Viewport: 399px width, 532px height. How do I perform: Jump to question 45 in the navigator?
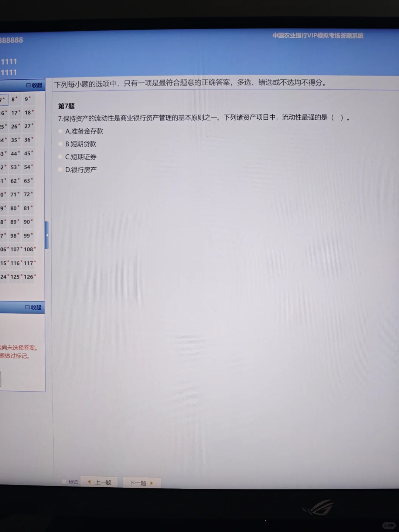pyautogui.click(x=27, y=153)
